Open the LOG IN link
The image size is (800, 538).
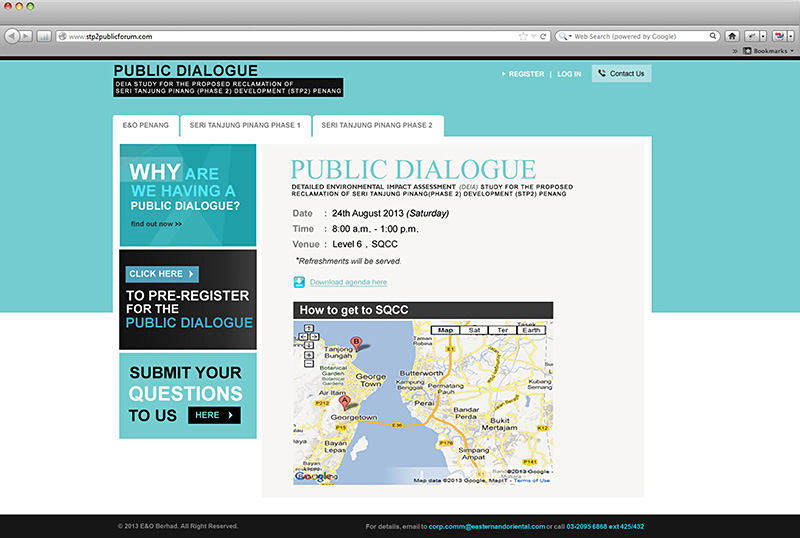569,74
